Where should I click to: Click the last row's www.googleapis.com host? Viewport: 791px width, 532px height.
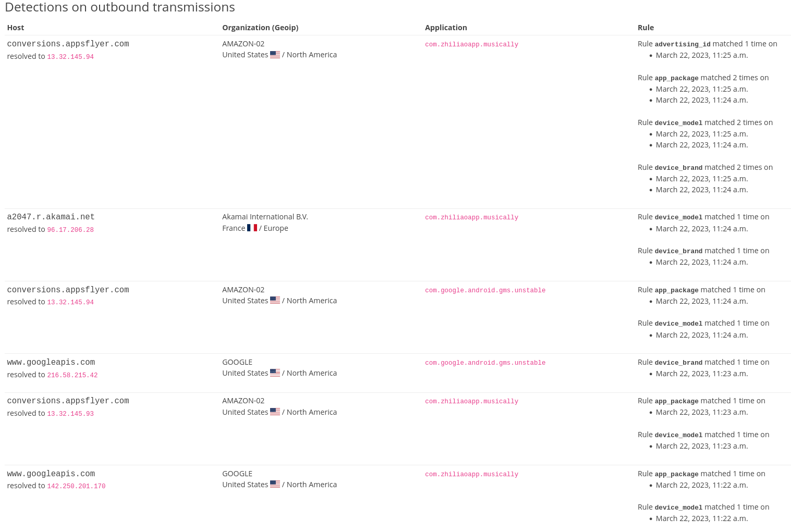point(51,474)
